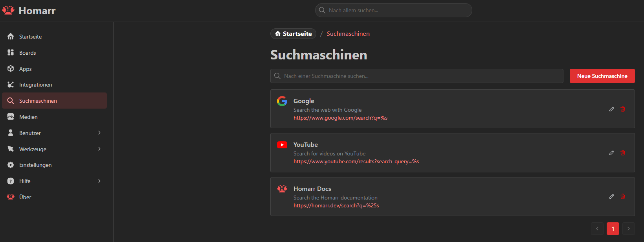Delete the Google search engine via trash icon

point(623,109)
